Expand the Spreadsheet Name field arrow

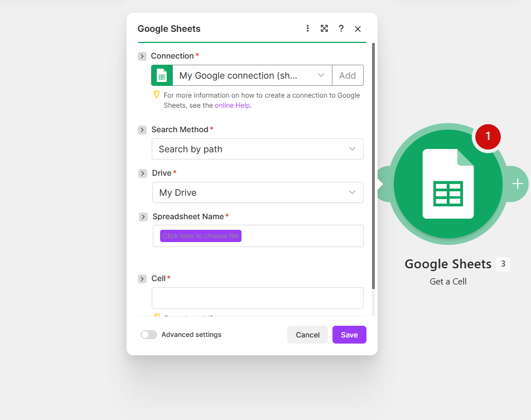143,217
